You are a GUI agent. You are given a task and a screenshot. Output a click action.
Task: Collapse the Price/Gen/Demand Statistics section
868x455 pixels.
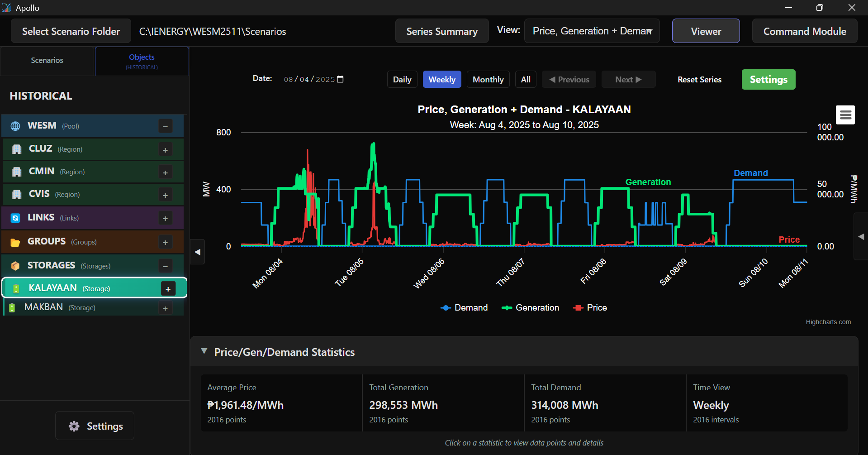tap(204, 352)
